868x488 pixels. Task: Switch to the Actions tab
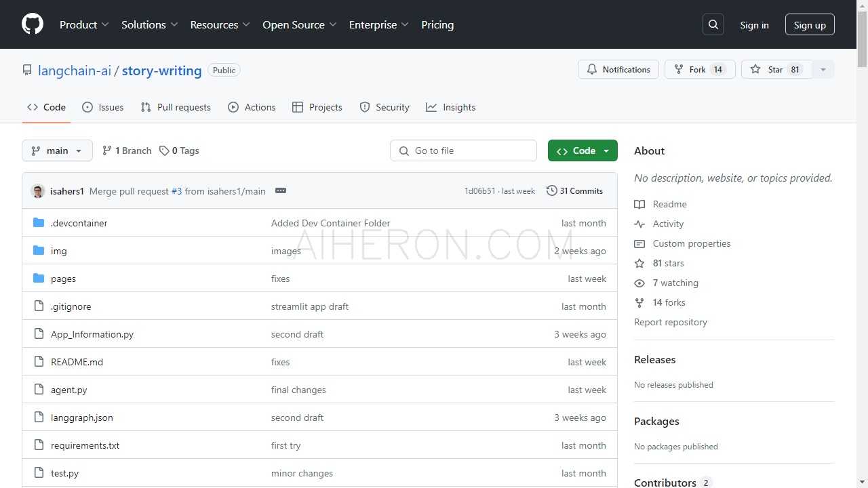click(x=252, y=107)
